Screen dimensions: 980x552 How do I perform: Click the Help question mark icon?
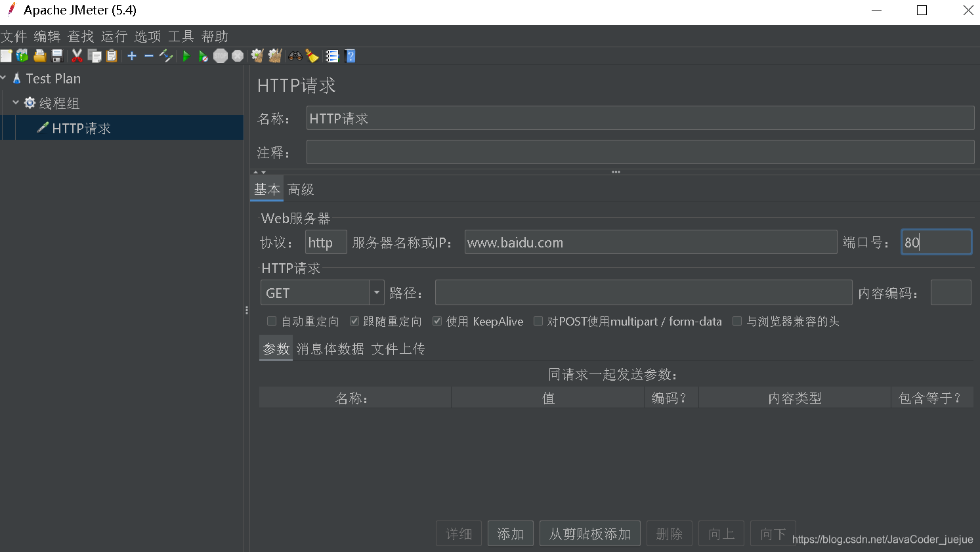click(351, 56)
